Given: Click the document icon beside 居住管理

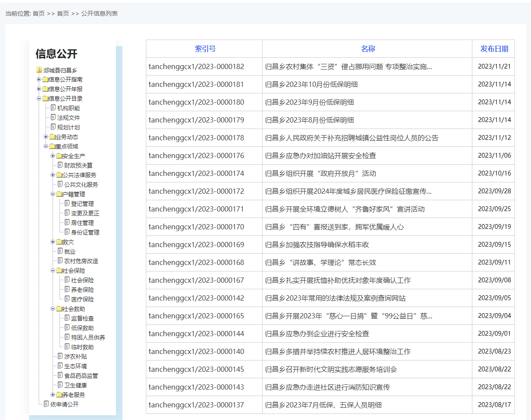Looking at the screenshot, I should (x=67, y=222).
